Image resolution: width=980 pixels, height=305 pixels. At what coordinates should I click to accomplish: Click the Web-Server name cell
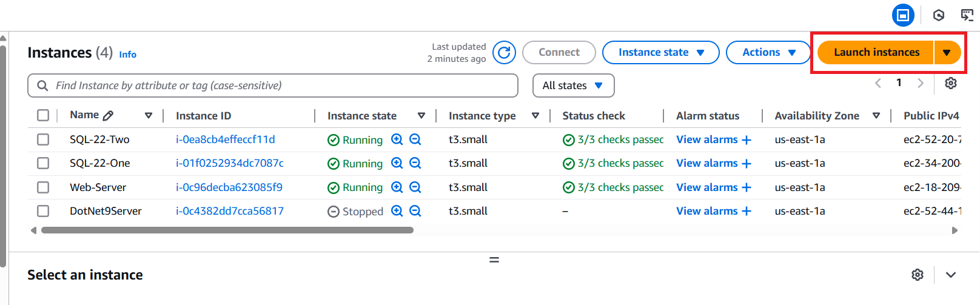[98, 187]
